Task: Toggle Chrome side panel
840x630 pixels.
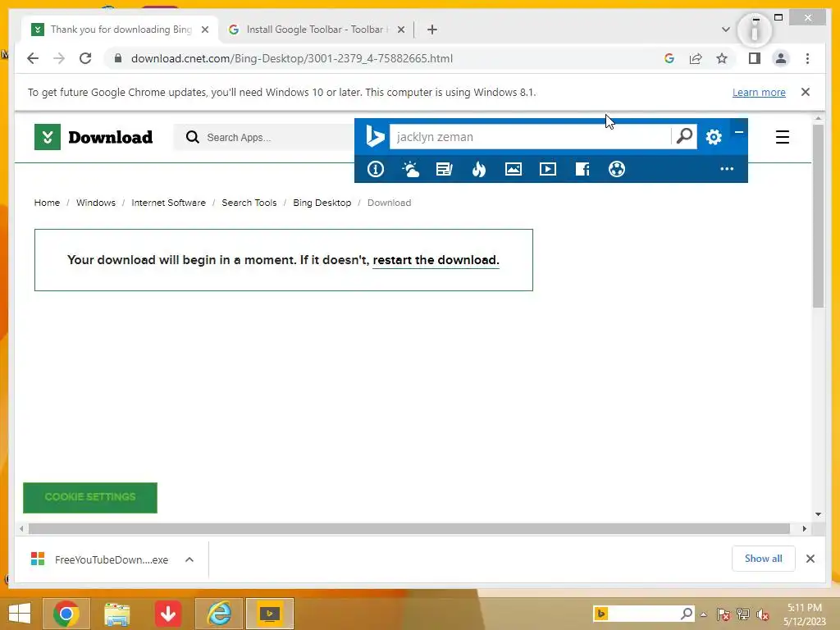Action: (755, 58)
